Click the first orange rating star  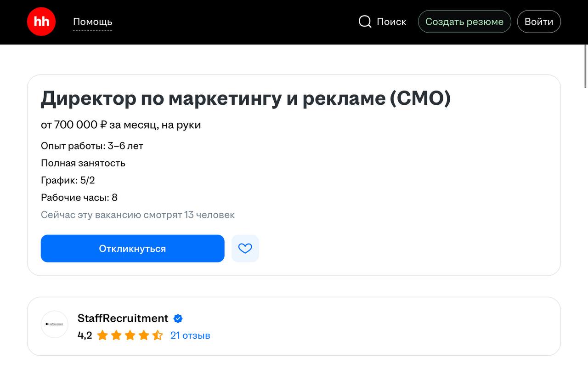pos(102,336)
